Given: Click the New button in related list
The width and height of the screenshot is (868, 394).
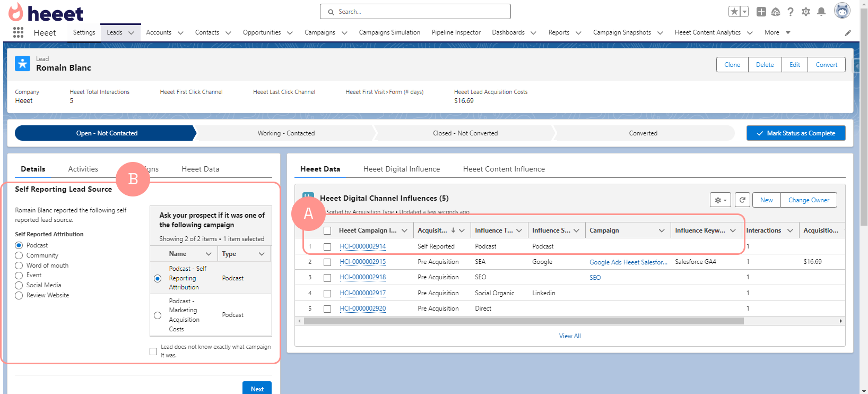Looking at the screenshot, I should coord(767,200).
